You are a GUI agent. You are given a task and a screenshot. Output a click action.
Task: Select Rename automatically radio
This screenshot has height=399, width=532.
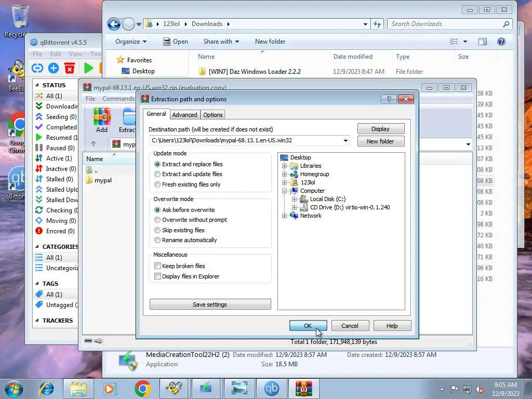click(157, 240)
